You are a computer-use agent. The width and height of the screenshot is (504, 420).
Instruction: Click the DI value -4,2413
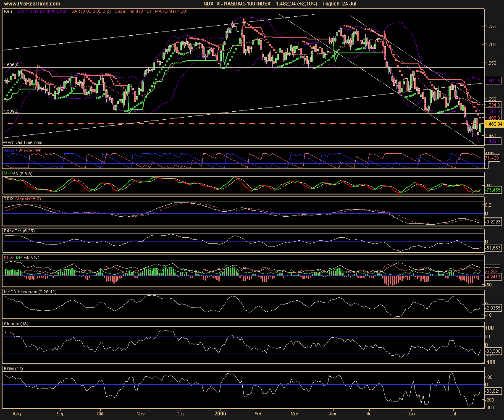[x=493, y=277]
